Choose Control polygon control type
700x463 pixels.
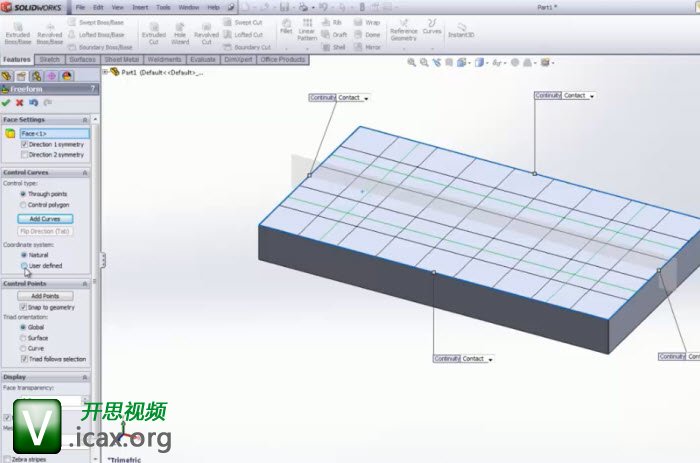[x=25, y=204]
